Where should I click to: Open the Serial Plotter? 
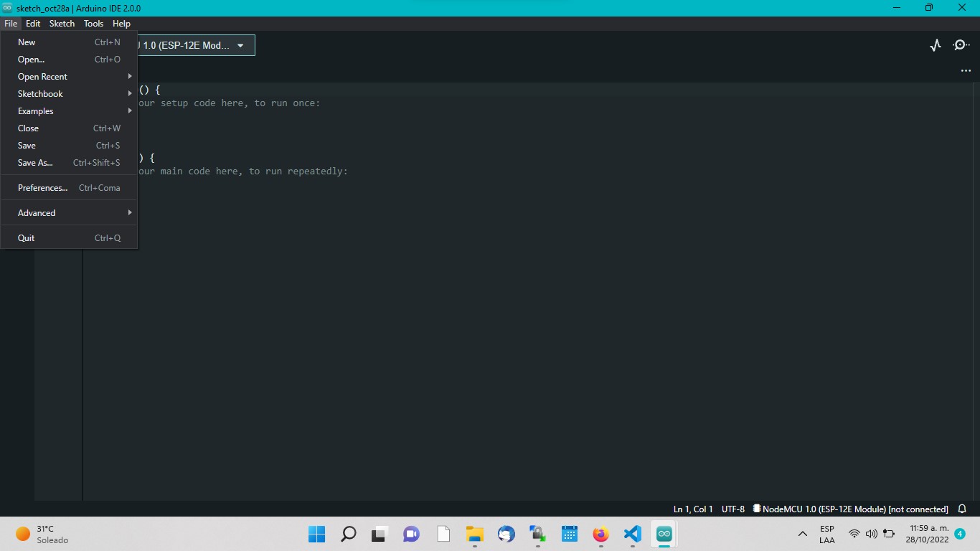[x=936, y=45]
